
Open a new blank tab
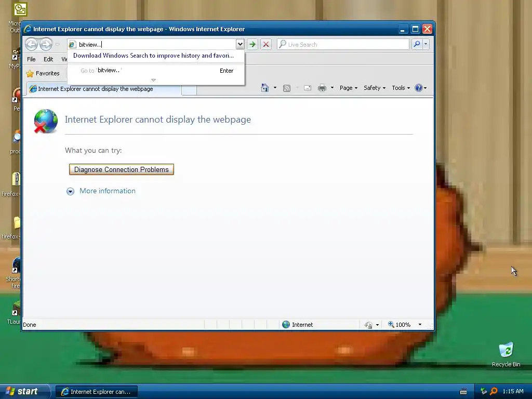click(x=189, y=90)
